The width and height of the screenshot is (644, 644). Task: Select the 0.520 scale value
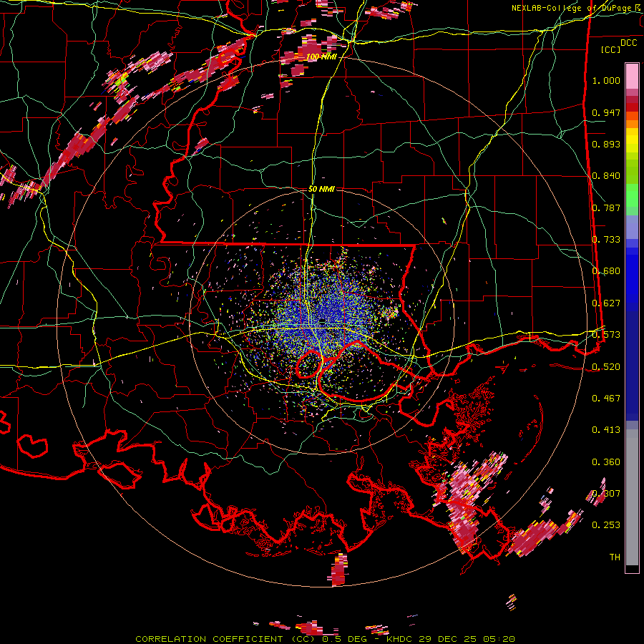pos(606,367)
